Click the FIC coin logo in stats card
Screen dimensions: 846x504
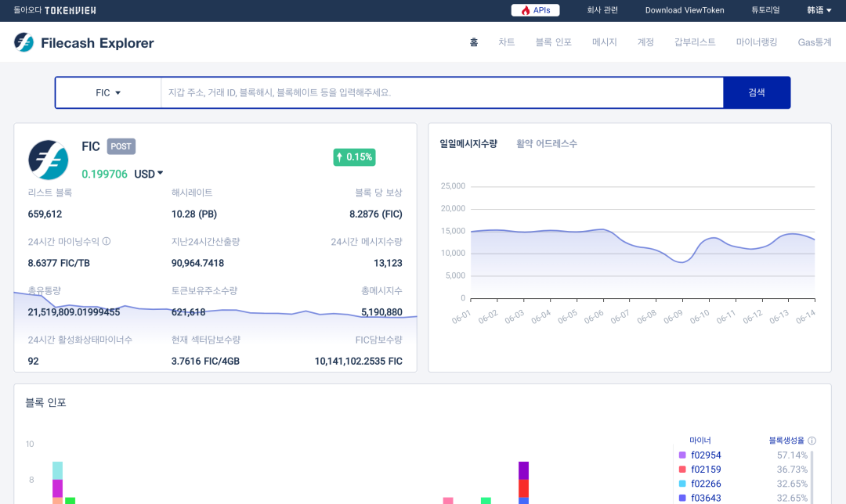[49, 160]
